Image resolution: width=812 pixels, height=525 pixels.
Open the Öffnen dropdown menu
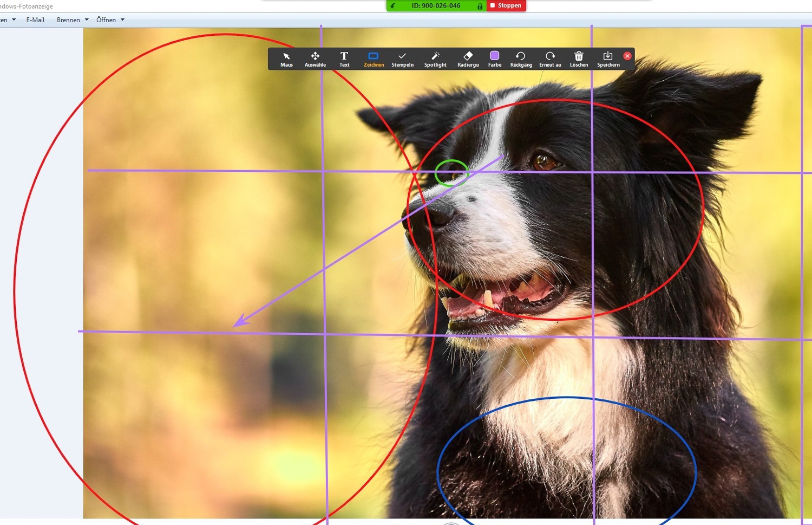(110, 20)
